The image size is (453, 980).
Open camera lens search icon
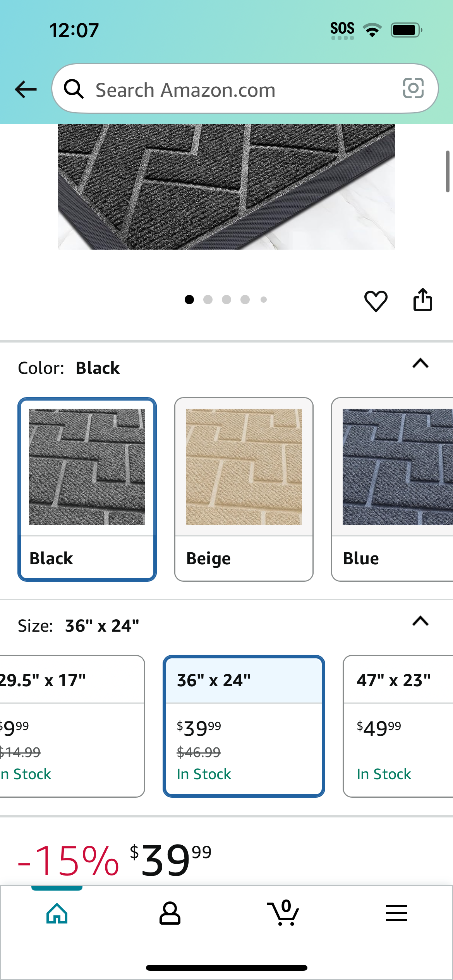pos(413,88)
